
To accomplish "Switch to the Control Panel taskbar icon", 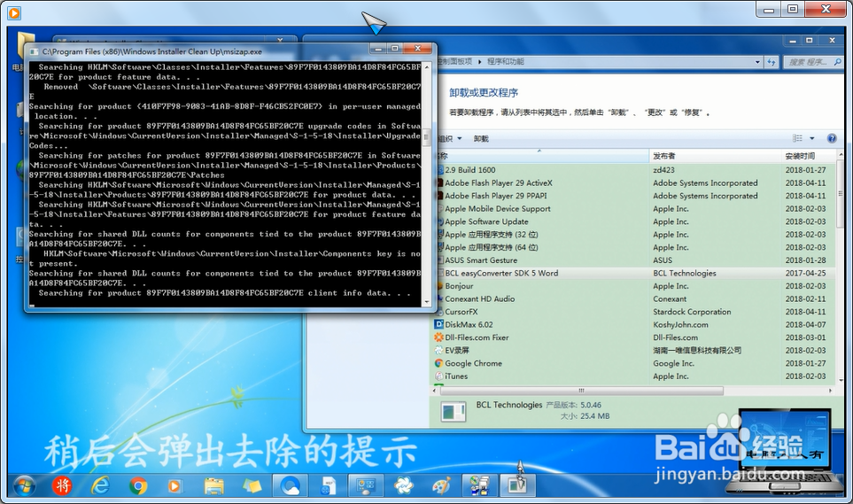I will [366, 485].
